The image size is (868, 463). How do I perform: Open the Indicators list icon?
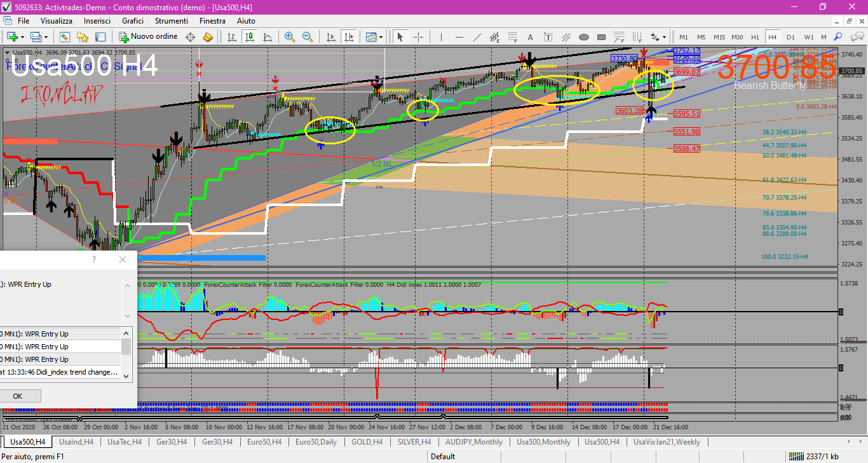pyautogui.click(x=371, y=37)
